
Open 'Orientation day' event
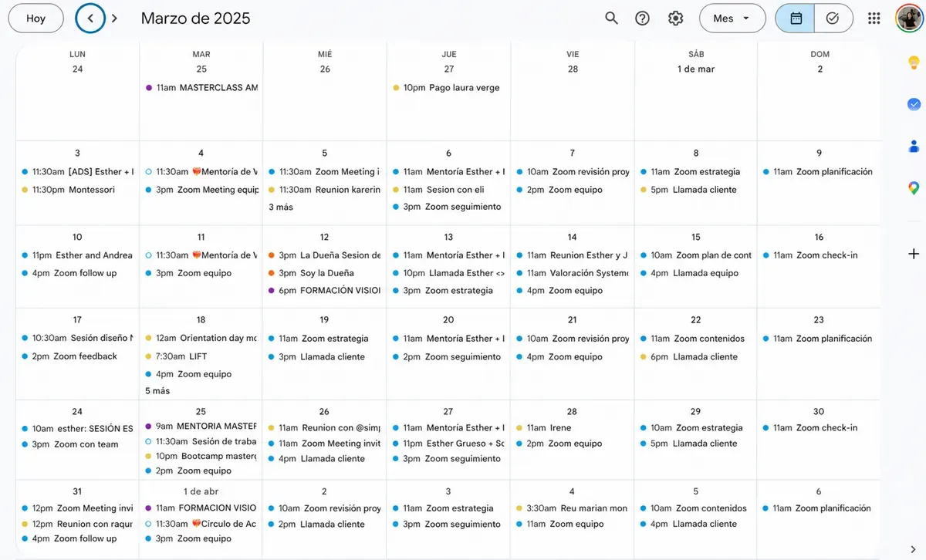click(201, 339)
